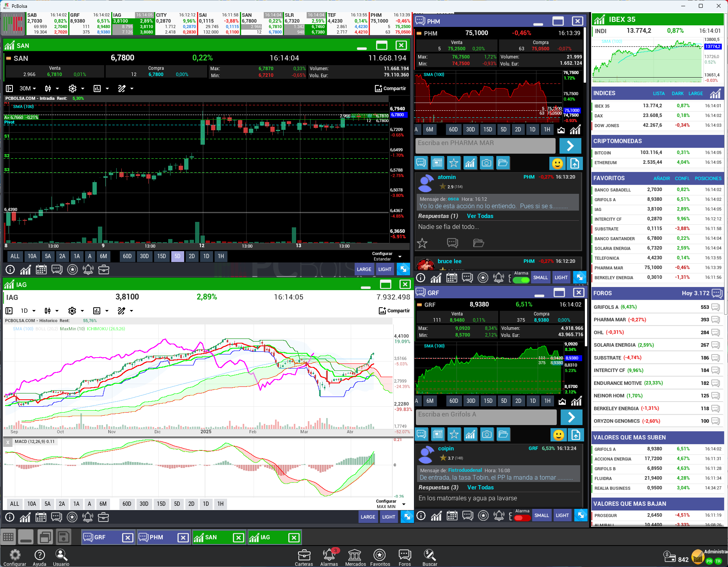
Task: Click the alarm bell icon under SAN chart
Action: [88, 269]
